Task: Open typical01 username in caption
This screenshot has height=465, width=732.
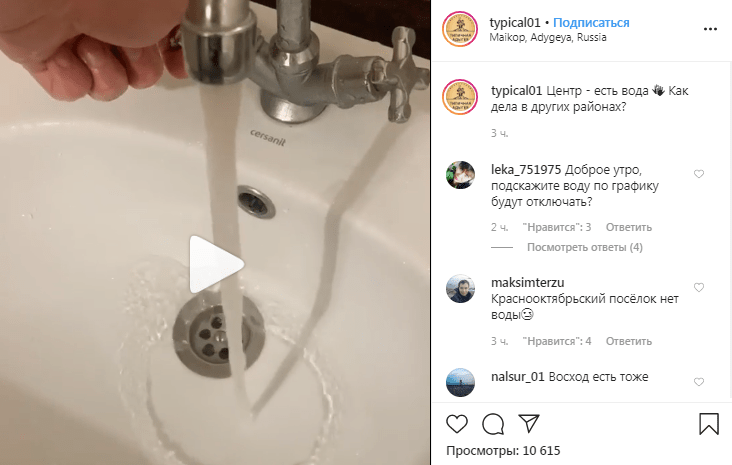Action: coord(516,91)
